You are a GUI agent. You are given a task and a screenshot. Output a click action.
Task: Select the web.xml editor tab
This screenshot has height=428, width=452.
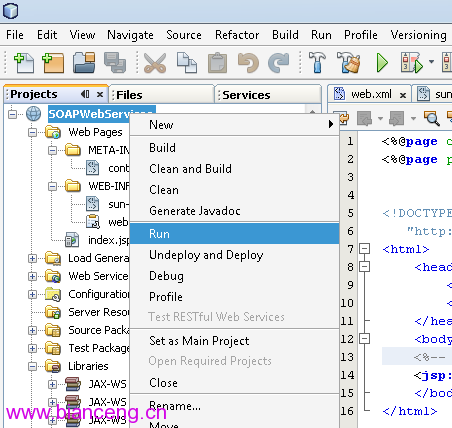(x=371, y=95)
